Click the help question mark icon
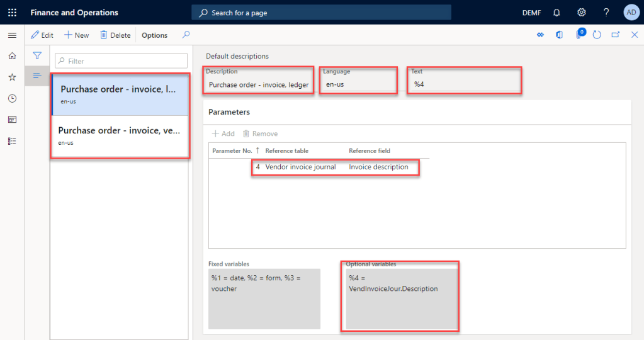The height and width of the screenshot is (340, 644). 606,13
